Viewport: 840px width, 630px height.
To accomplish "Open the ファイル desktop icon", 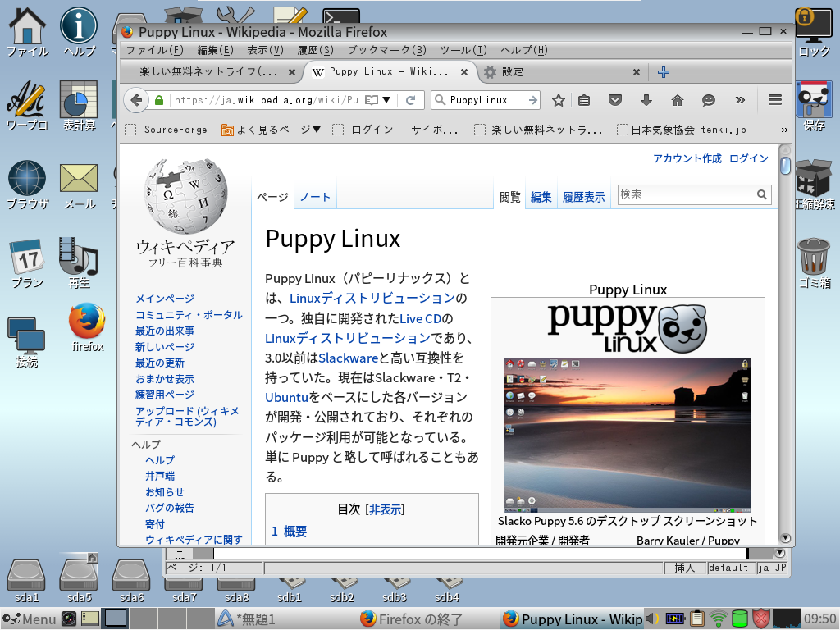I will (27, 31).
